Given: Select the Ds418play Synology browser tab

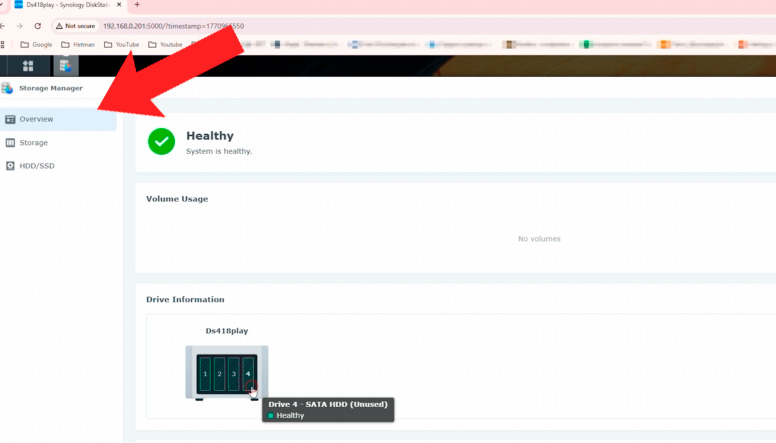Looking at the screenshot, I should pos(67,4).
